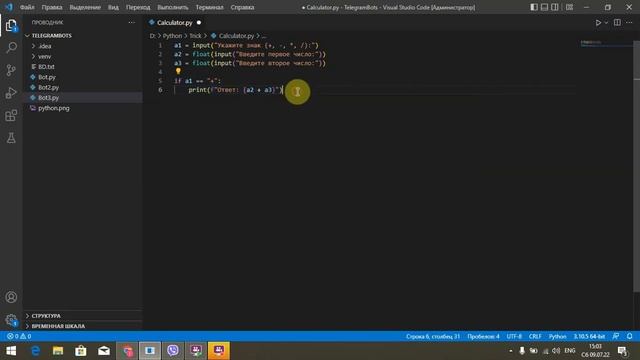Click the Python breadcrumb segment
The image size is (640, 360).
(x=172, y=36)
